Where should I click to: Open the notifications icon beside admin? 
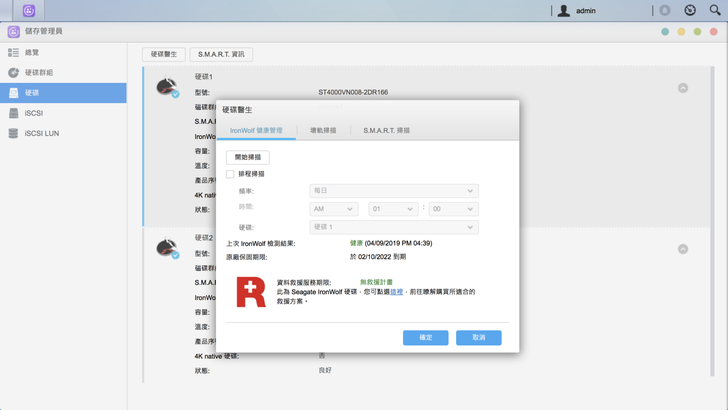pos(665,10)
